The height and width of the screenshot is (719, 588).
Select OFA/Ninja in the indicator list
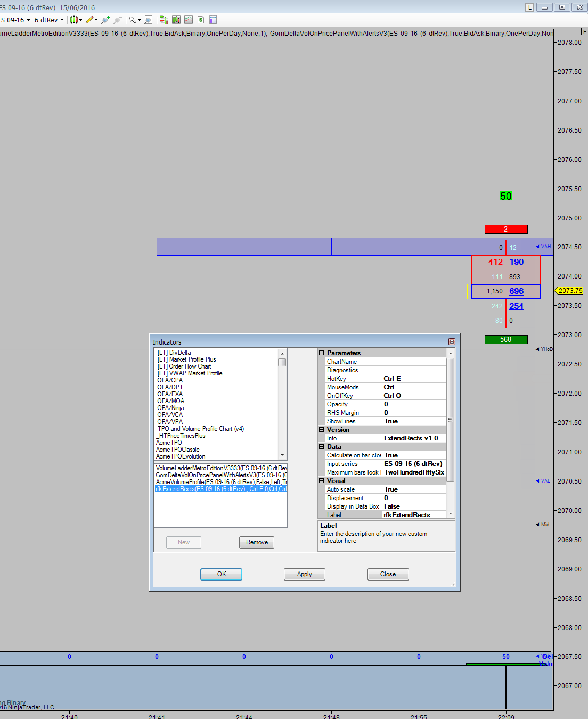(x=170, y=408)
